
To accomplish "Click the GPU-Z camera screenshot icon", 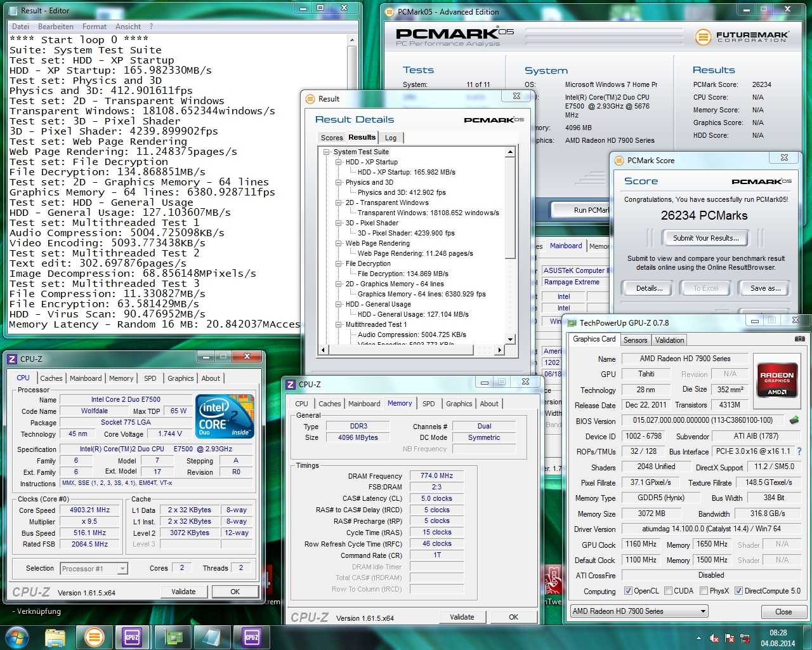I will coord(800,339).
